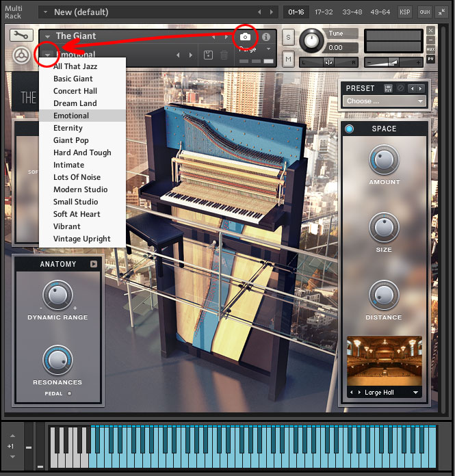Open ANATOMY panel arrow button
Screen dimensions: 455x476
(x=94, y=264)
